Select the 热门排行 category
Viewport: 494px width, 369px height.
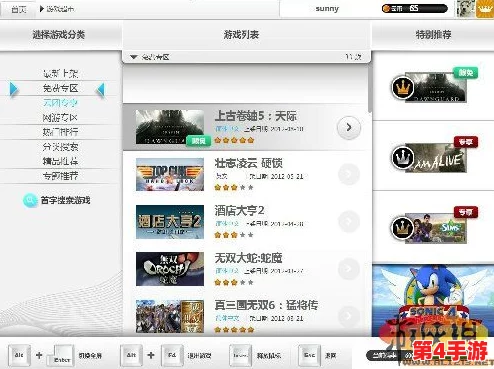[x=60, y=132]
